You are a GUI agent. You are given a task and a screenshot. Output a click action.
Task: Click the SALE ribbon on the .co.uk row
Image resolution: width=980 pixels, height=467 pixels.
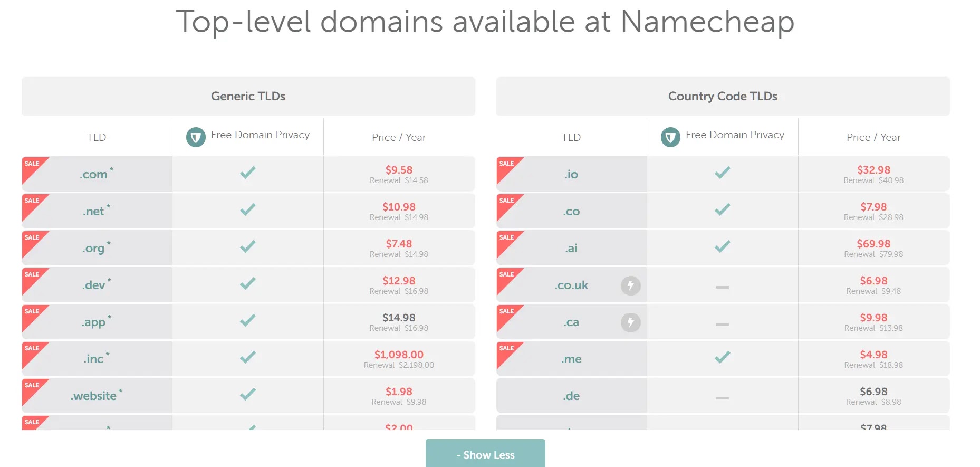tap(507, 278)
